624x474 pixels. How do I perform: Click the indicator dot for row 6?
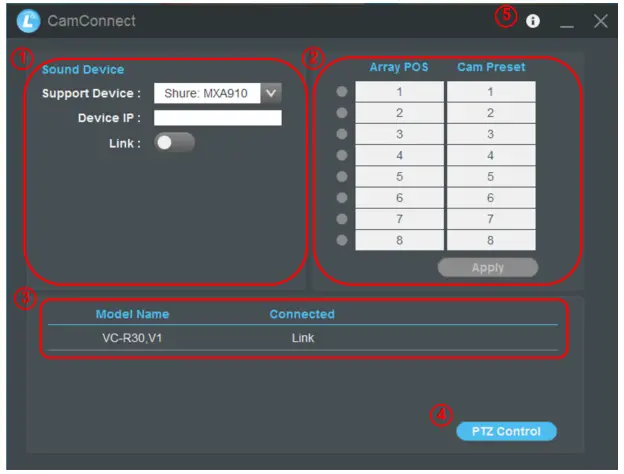pos(341,197)
